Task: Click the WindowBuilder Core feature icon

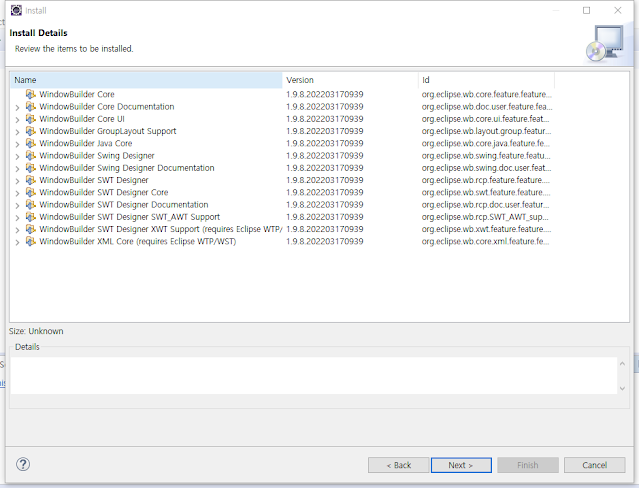Action: 31,94
